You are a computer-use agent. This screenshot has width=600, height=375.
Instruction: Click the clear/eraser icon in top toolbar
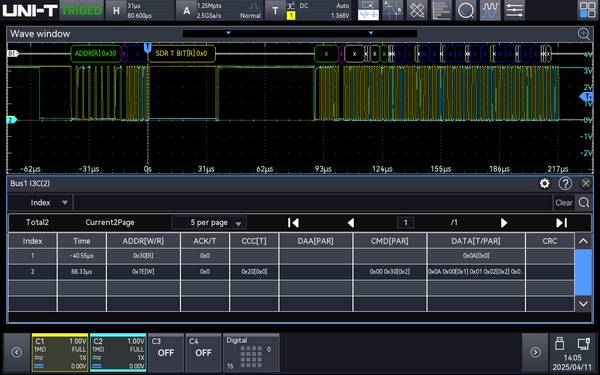click(x=417, y=10)
